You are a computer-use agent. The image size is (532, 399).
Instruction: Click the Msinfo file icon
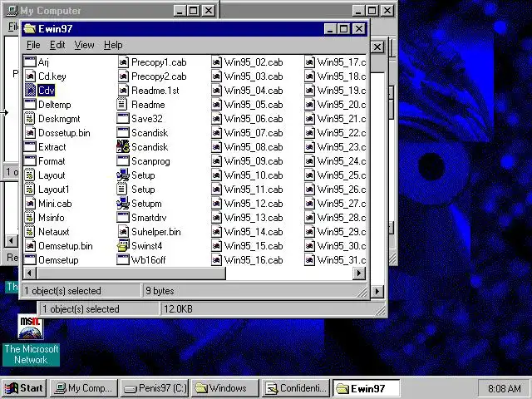(30, 218)
